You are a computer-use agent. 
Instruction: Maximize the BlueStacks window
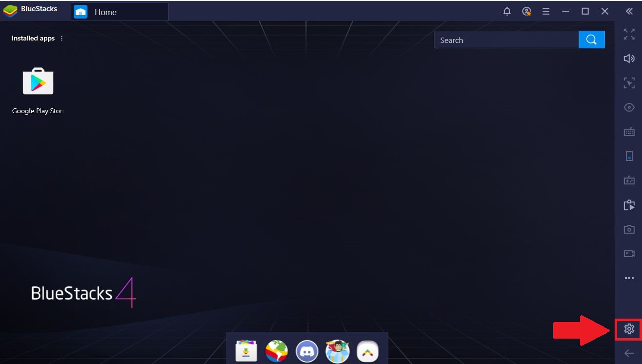(585, 12)
